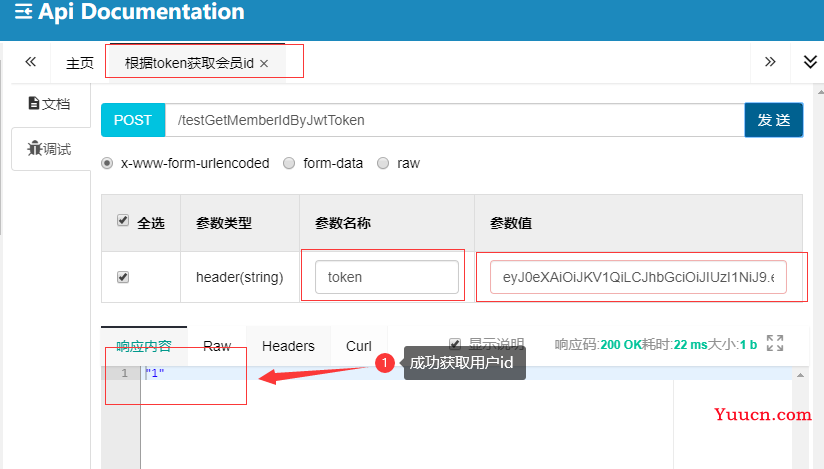Expand the tab options double-chevron dropdown
This screenshot has width=824, height=469.
point(810,62)
